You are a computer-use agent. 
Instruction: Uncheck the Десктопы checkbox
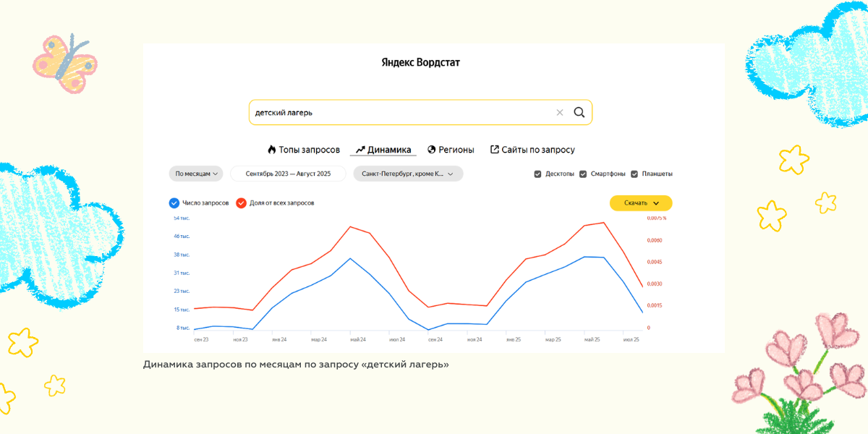pos(537,174)
